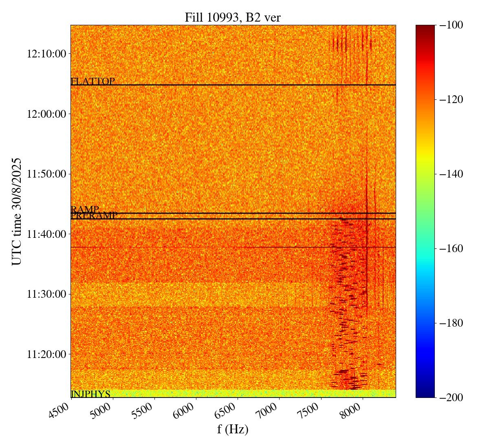Click the PRERAMP marker label
The width and height of the screenshot is (489, 448).
pyautogui.click(x=94, y=216)
